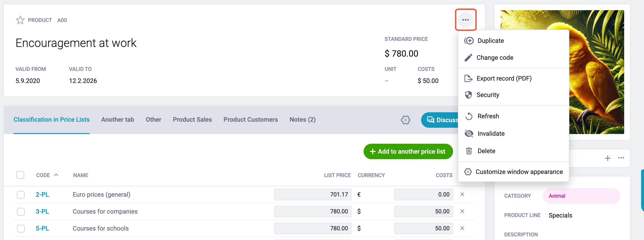
Task: Open the Security menu item
Action: click(513, 95)
